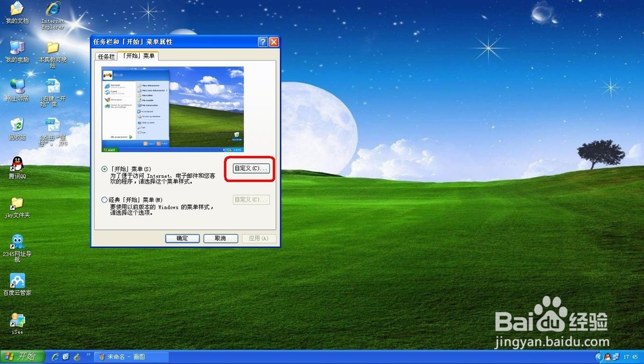Screen dimensions: 644x364
Task: Launch the 百度云管家 desktop shortcut
Action: [17, 284]
